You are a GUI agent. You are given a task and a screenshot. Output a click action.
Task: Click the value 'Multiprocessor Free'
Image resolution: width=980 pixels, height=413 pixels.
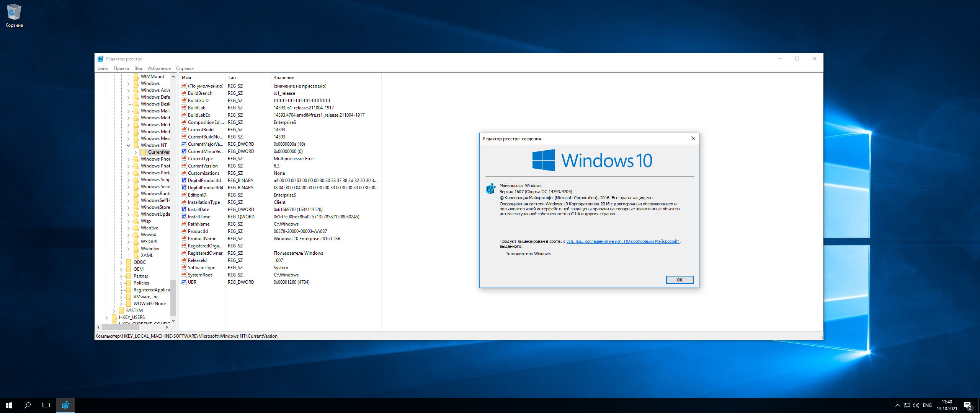[293, 159]
